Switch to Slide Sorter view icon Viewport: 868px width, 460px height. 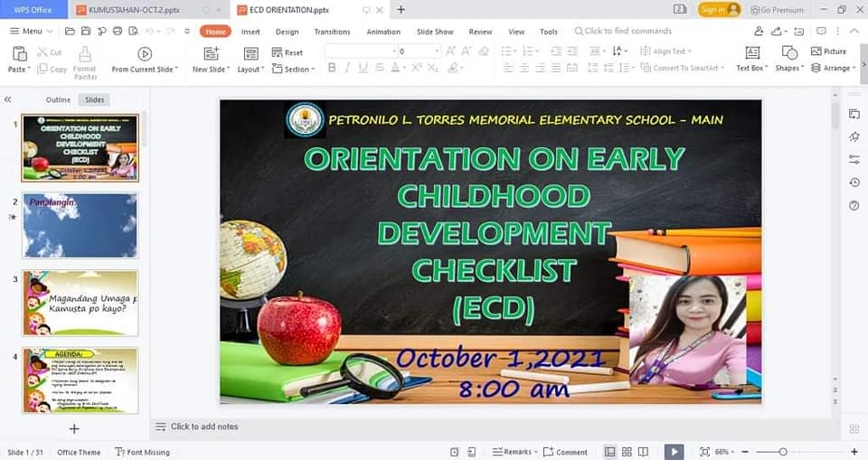(x=627, y=452)
